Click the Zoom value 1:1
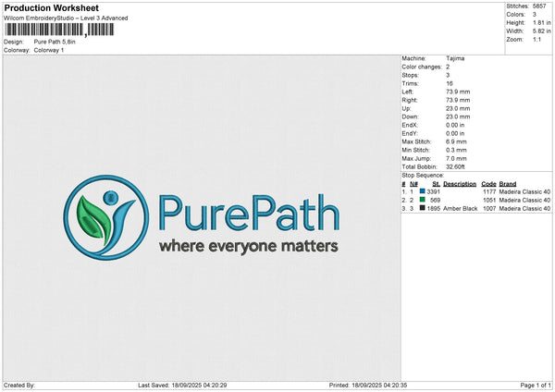The height and width of the screenshot is (392, 555). (x=536, y=39)
